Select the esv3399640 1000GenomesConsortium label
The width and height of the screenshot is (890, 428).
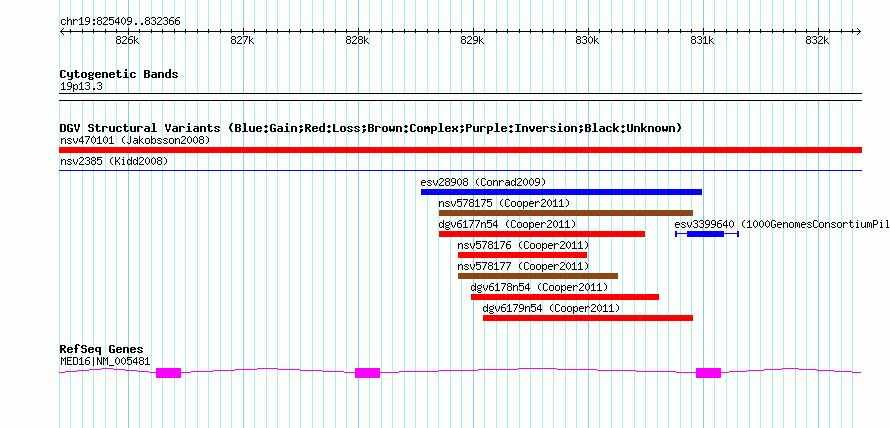click(782, 224)
